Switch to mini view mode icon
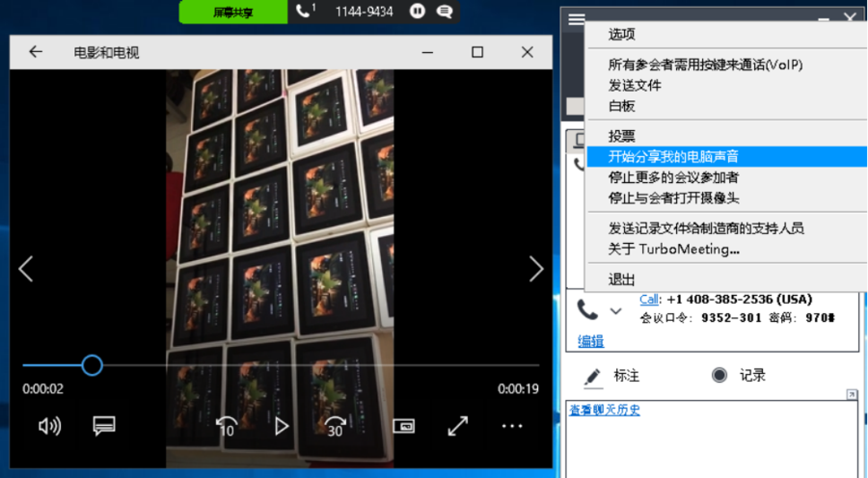Image resolution: width=868 pixels, height=478 pixels. tap(403, 426)
